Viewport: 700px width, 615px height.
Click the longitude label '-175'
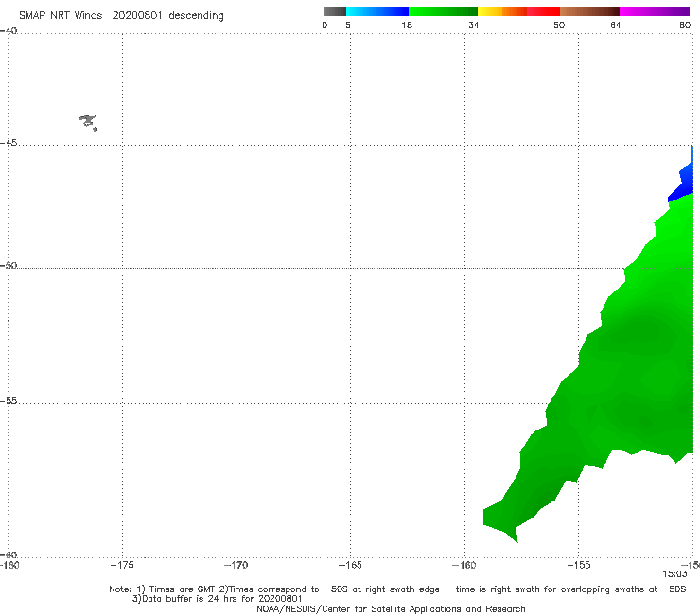(122, 565)
